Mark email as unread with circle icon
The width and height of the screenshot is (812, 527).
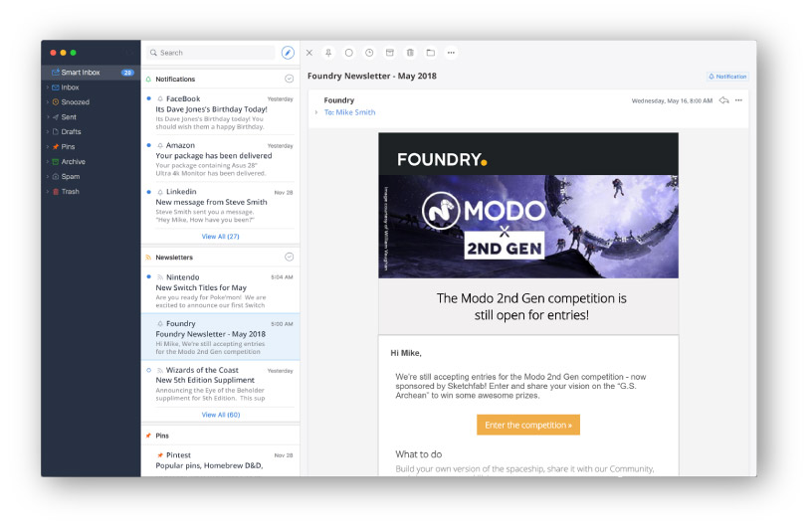tap(349, 53)
